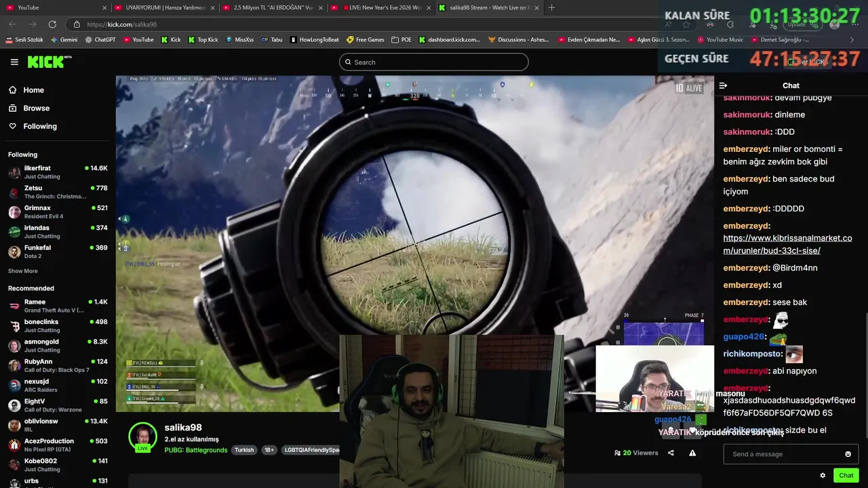Click the share stream icon
Image resolution: width=868 pixels, height=488 pixels.
click(671, 453)
